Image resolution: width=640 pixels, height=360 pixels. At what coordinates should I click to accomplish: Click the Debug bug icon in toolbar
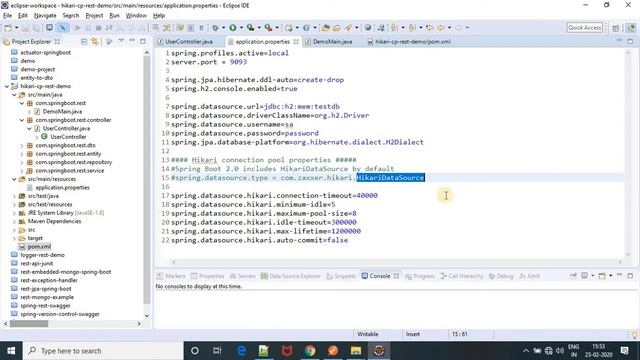click(215, 28)
